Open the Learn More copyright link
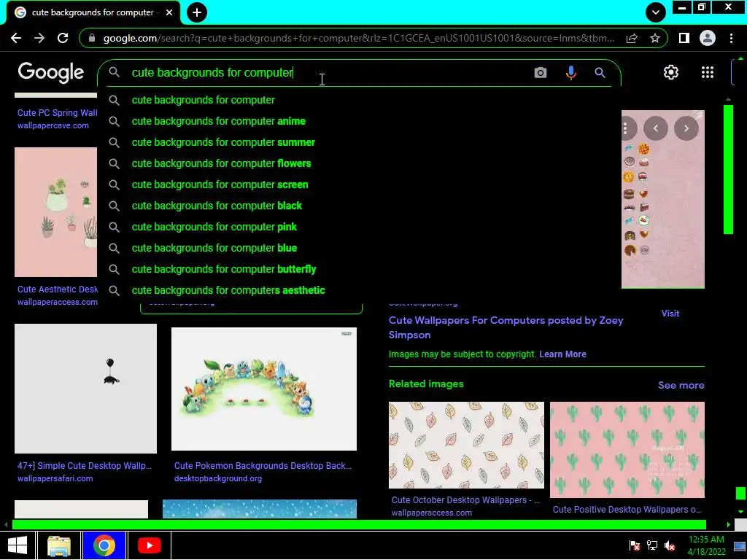The height and width of the screenshot is (560, 747). 562,354
